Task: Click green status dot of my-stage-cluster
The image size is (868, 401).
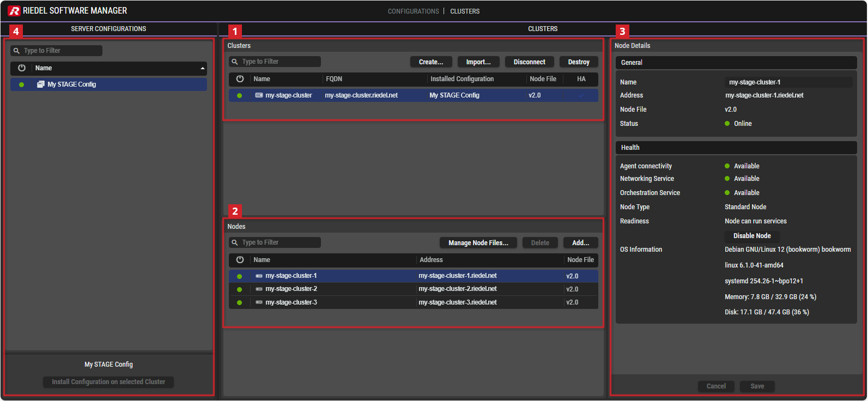Action: click(x=239, y=95)
